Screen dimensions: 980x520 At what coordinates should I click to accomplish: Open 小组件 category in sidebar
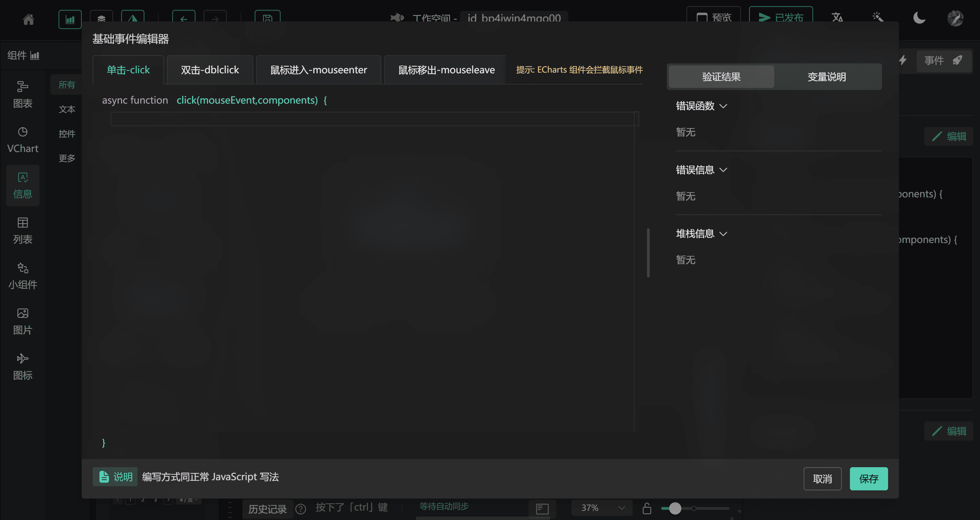23,276
